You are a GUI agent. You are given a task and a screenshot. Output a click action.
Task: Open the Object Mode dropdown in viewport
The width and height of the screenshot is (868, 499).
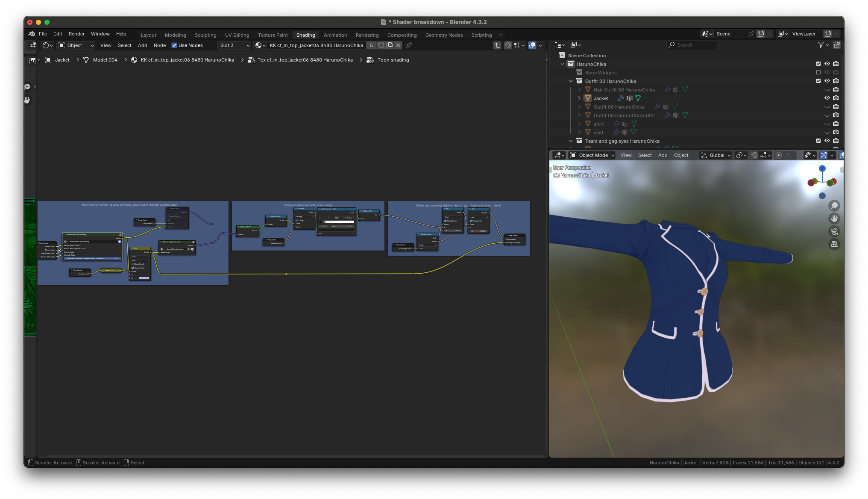point(592,155)
